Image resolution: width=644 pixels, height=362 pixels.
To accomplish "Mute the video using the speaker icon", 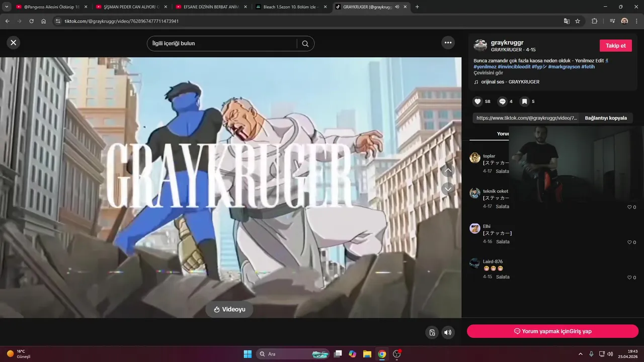I will pos(448,332).
